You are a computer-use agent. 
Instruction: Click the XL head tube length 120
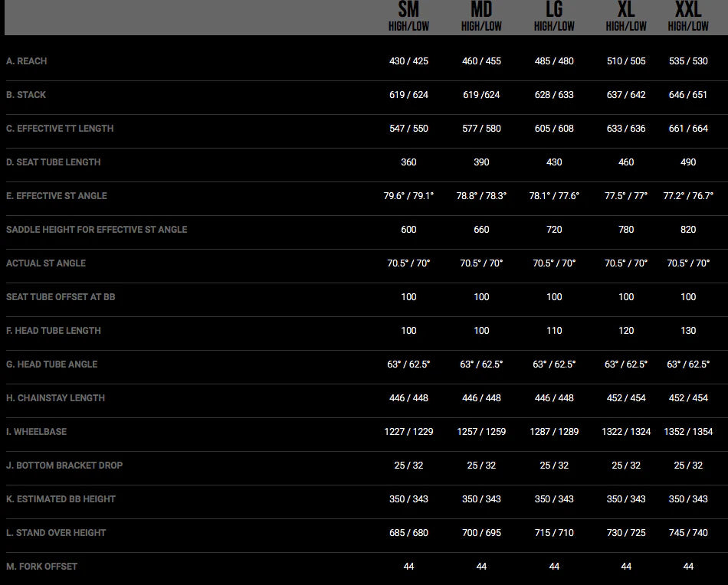[626, 331]
